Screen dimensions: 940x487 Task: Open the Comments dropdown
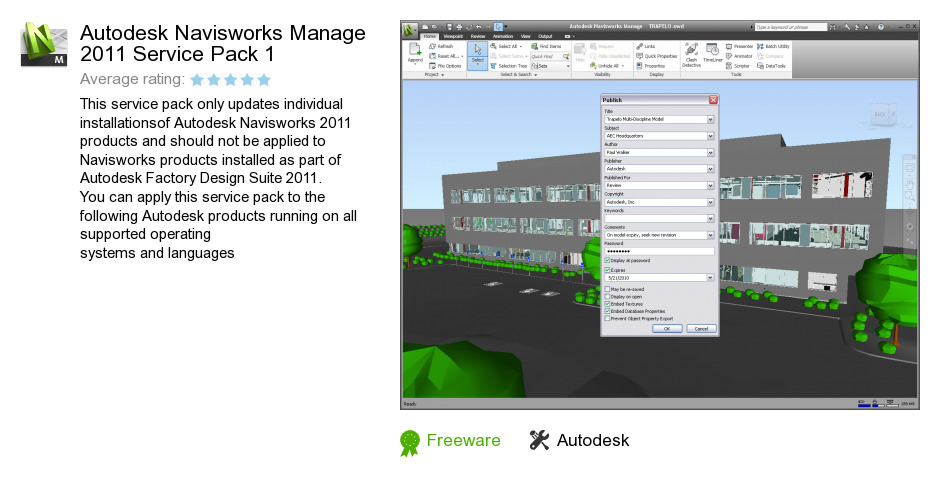point(710,235)
